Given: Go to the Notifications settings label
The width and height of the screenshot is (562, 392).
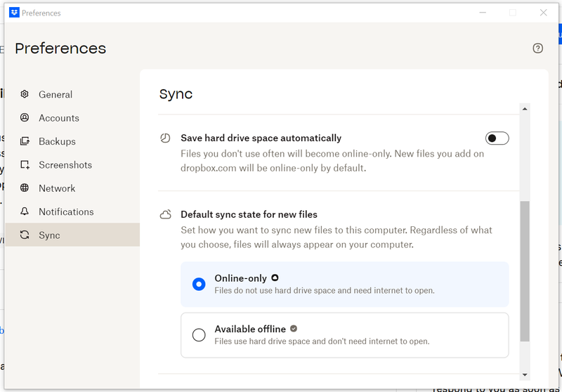Looking at the screenshot, I should click(66, 211).
